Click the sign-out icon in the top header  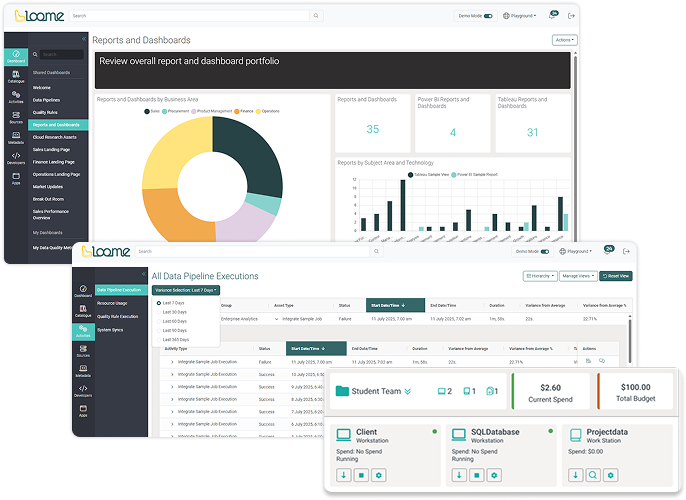571,16
